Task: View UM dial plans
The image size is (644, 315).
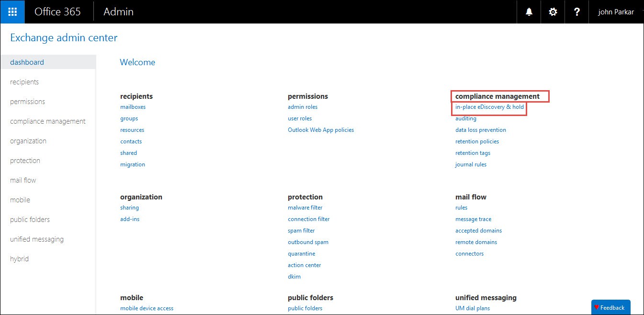Action: [473, 308]
